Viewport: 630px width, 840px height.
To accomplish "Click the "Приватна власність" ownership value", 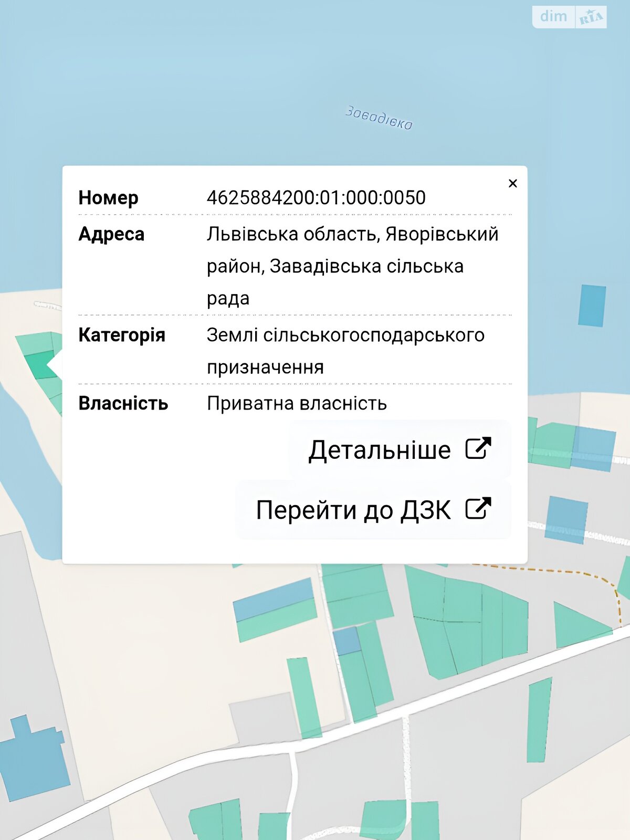I will point(297,403).
